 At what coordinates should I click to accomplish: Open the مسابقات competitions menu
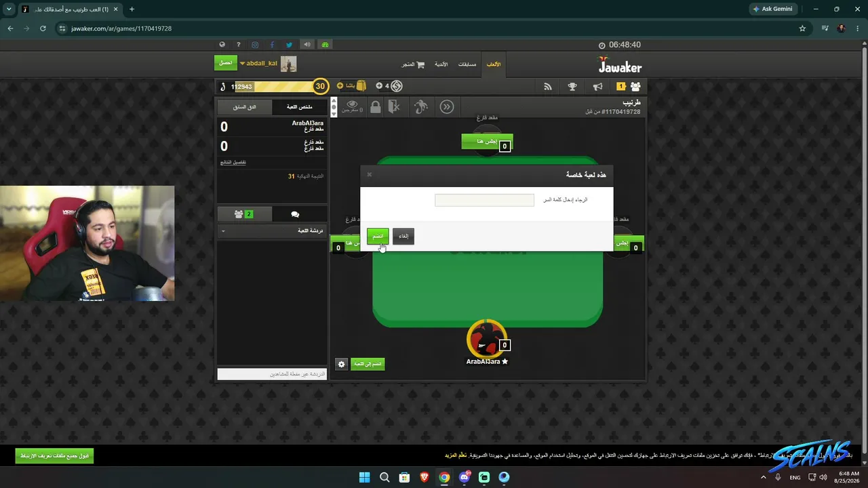coord(467,64)
